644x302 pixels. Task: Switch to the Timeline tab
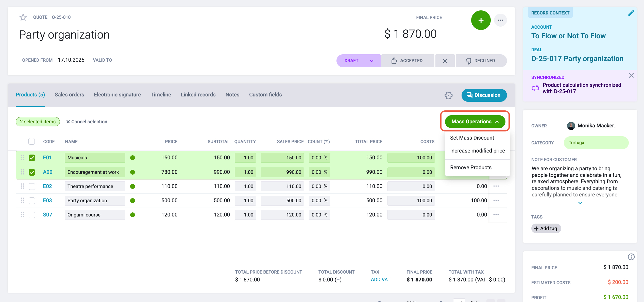pyautogui.click(x=161, y=95)
